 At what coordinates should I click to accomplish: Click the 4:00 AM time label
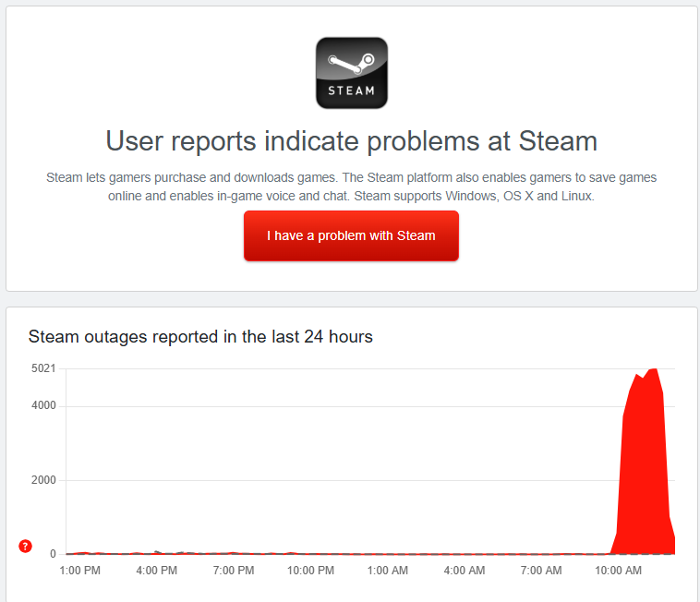click(x=465, y=571)
